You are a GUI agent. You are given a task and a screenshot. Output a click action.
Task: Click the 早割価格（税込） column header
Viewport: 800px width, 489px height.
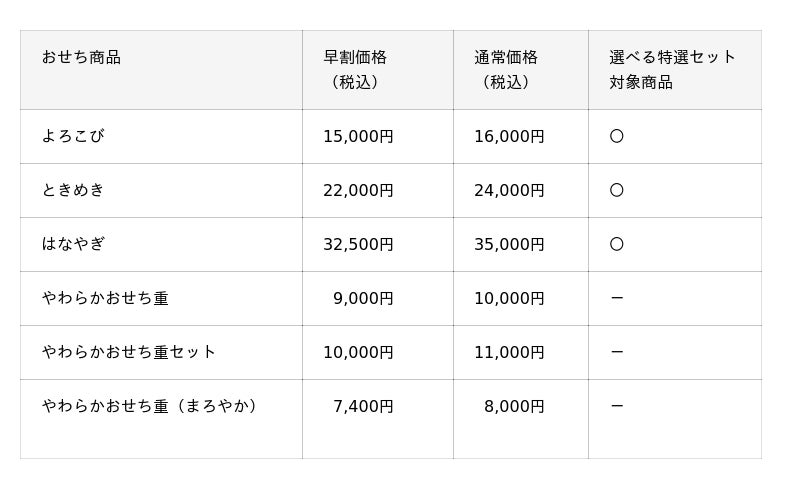[355, 69]
